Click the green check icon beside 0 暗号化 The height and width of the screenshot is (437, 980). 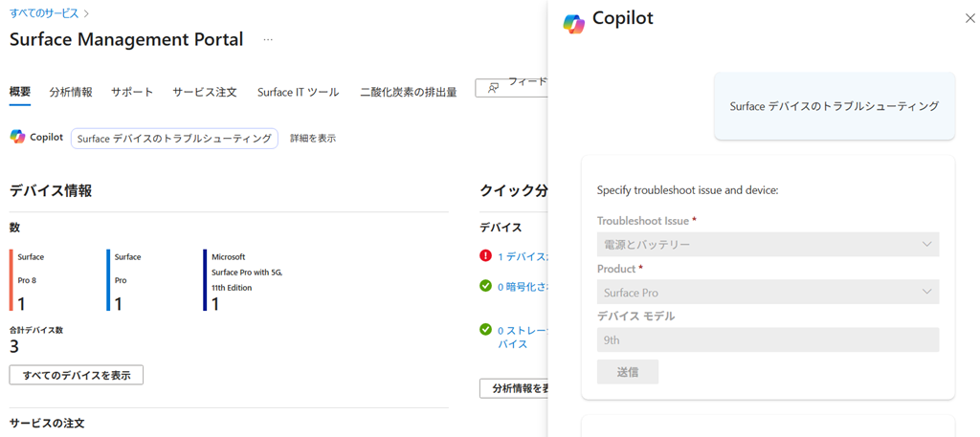485,285
